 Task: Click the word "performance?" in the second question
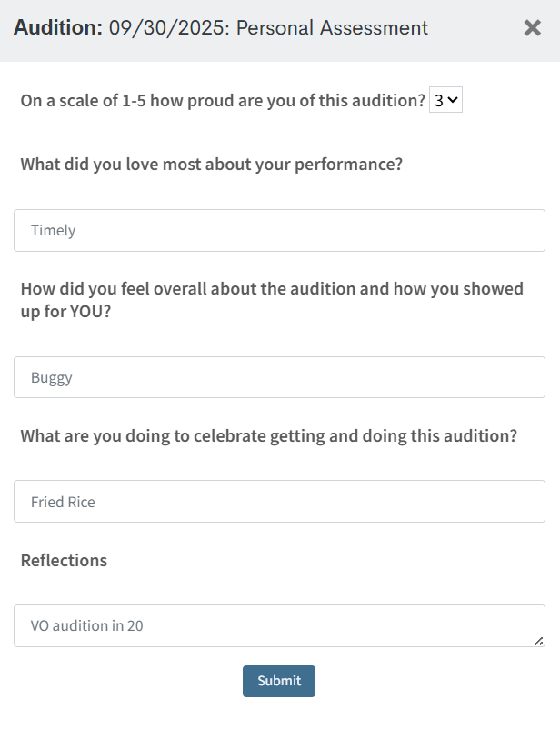click(351, 165)
